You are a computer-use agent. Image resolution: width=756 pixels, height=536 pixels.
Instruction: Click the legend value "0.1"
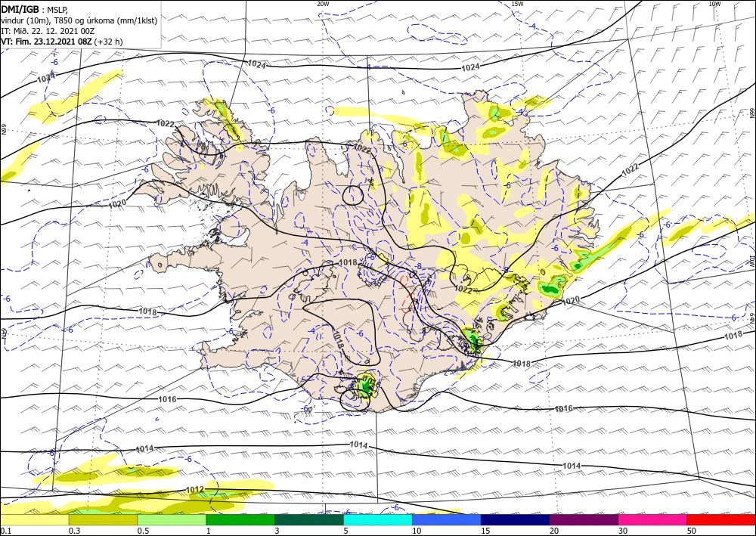[5, 531]
